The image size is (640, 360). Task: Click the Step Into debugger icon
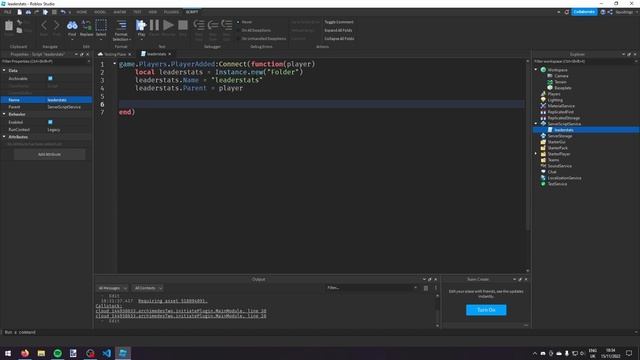pos(199,25)
